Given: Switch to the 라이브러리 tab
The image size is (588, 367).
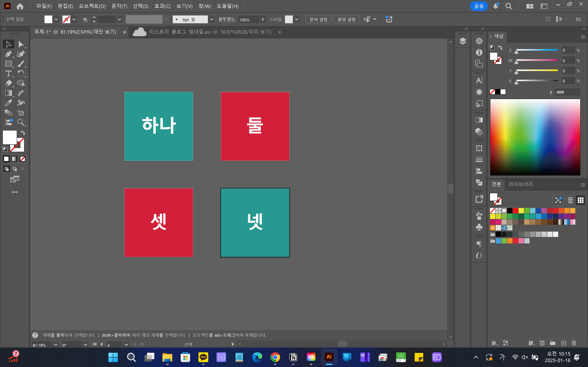Looking at the screenshot, I should tap(521, 184).
